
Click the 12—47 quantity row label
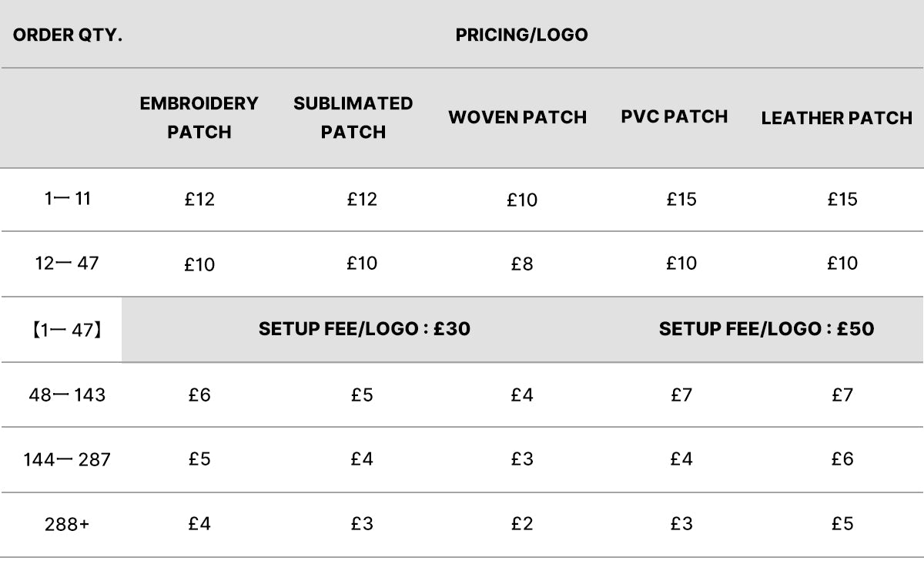pyautogui.click(x=67, y=264)
